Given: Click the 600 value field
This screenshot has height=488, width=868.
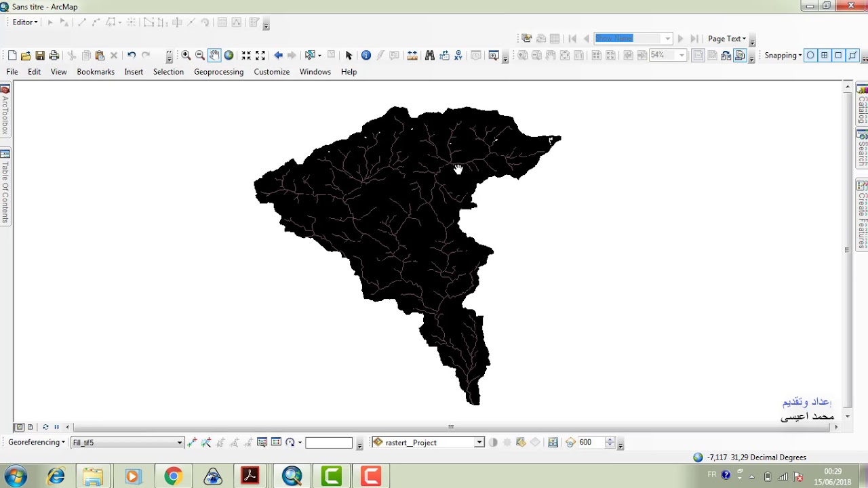Looking at the screenshot, I should pos(590,443).
